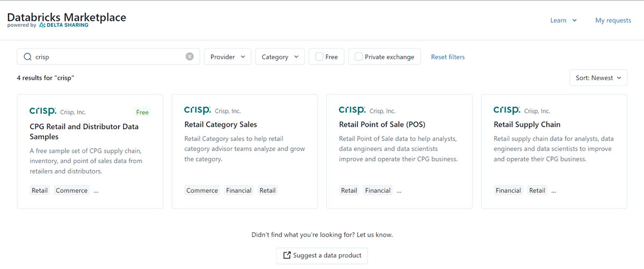Click Crisp logo on Retail Point of Sale card
The height and width of the screenshot is (269, 644).
(352, 110)
